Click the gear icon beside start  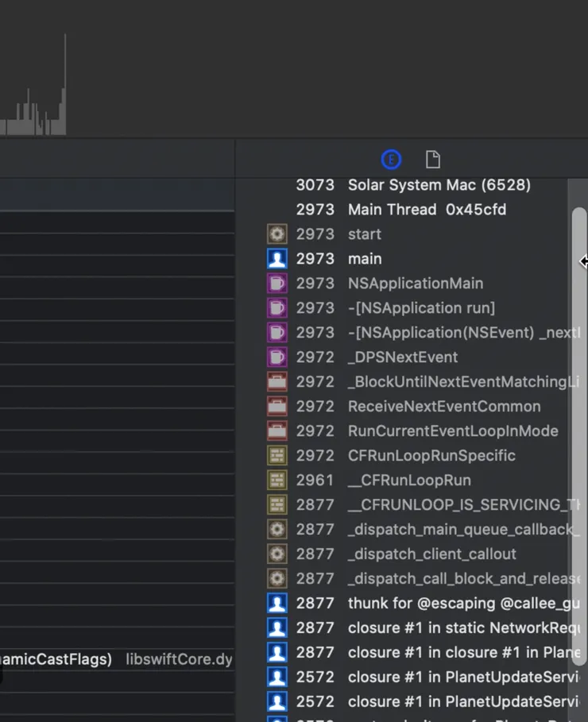(x=277, y=234)
